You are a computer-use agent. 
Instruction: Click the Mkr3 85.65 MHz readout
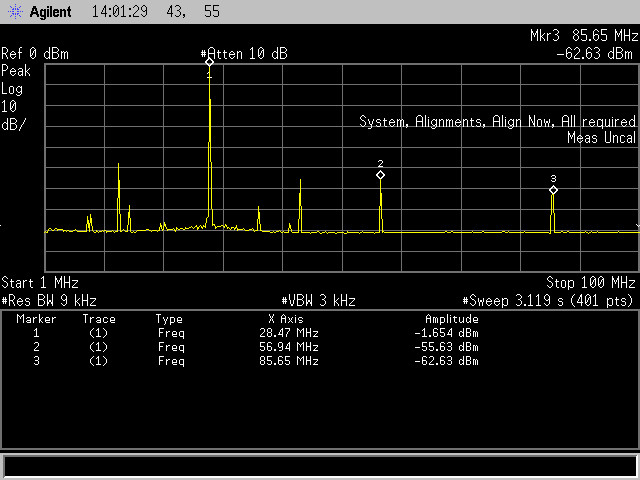(584, 36)
